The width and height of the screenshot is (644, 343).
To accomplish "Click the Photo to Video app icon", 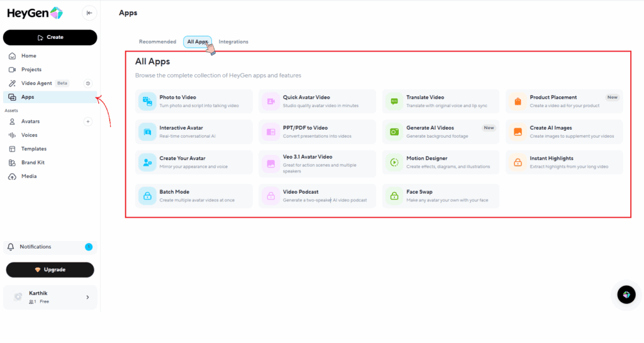I will point(147,101).
